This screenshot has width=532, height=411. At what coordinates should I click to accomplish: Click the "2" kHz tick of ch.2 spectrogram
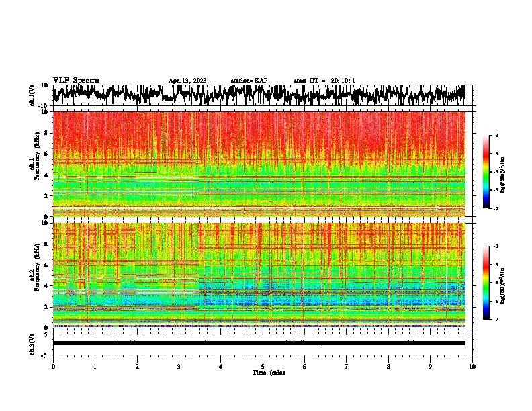pos(46,307)
